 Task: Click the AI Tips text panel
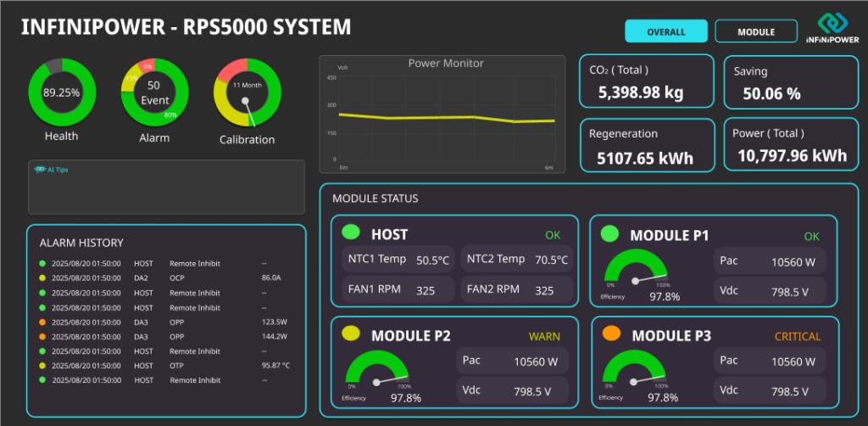pos(166,187)
